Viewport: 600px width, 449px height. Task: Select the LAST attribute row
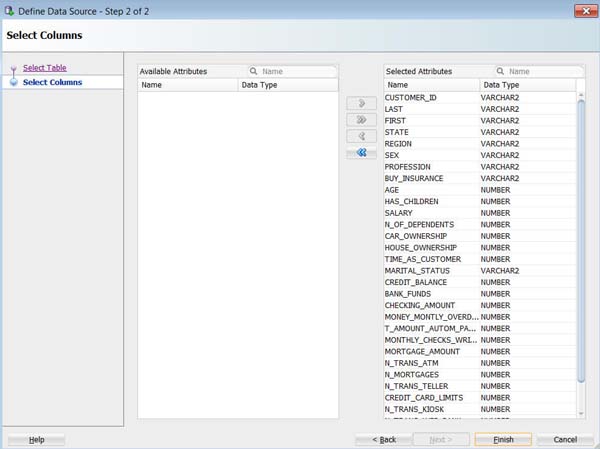coord(480,109)
